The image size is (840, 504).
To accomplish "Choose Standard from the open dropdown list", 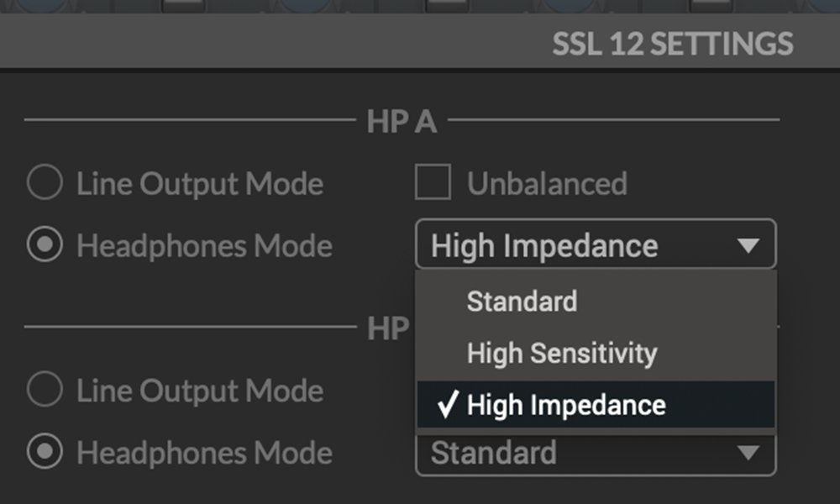I will pos(522,302).
